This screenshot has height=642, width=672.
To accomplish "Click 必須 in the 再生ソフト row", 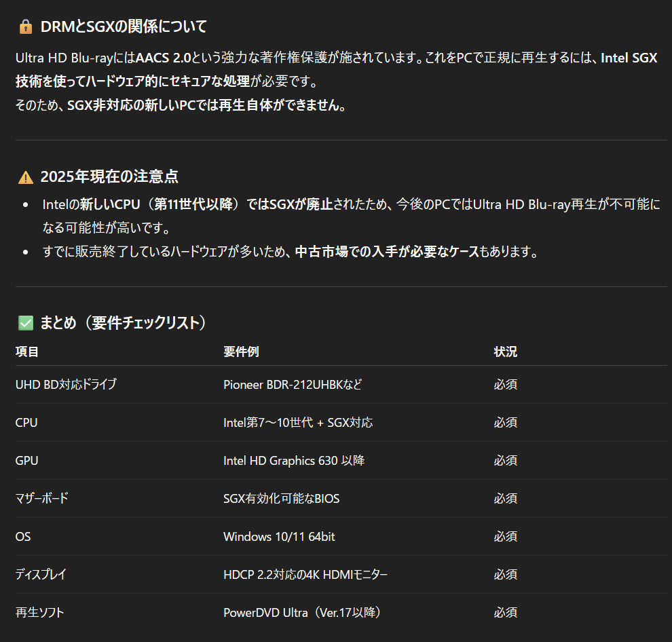I will (x=505, y=612).
